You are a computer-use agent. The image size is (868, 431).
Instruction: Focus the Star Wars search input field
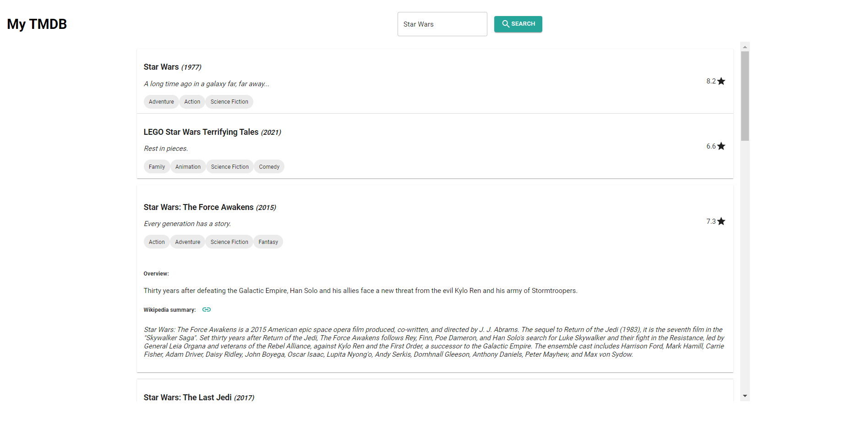pos(442,24)
